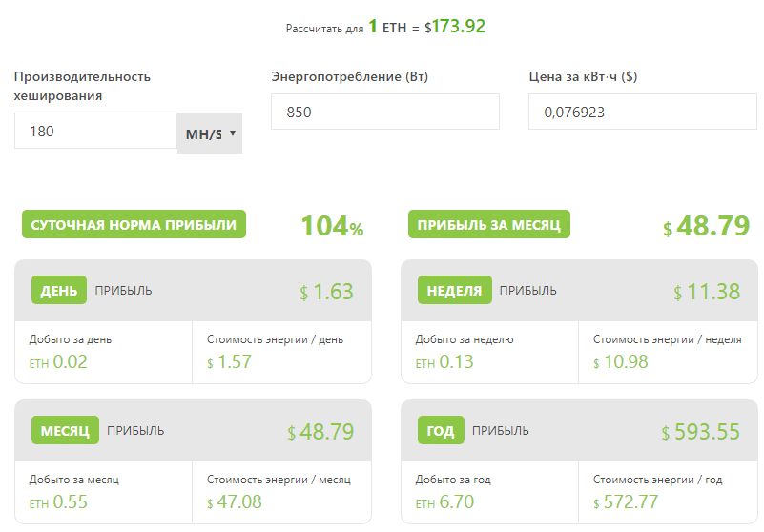Select the ДЕНЬ green badge

point(59,291)
